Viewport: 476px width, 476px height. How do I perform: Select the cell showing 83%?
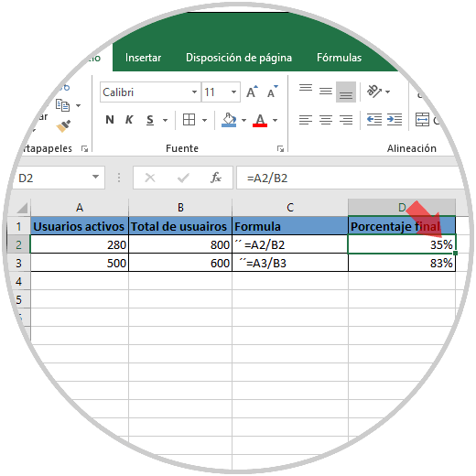coord(402,263)
